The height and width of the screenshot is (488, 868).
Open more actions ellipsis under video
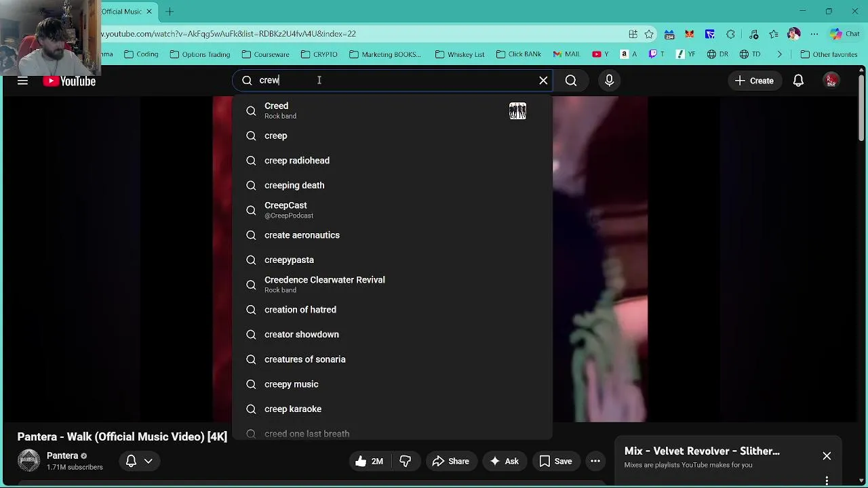point(595,462)
